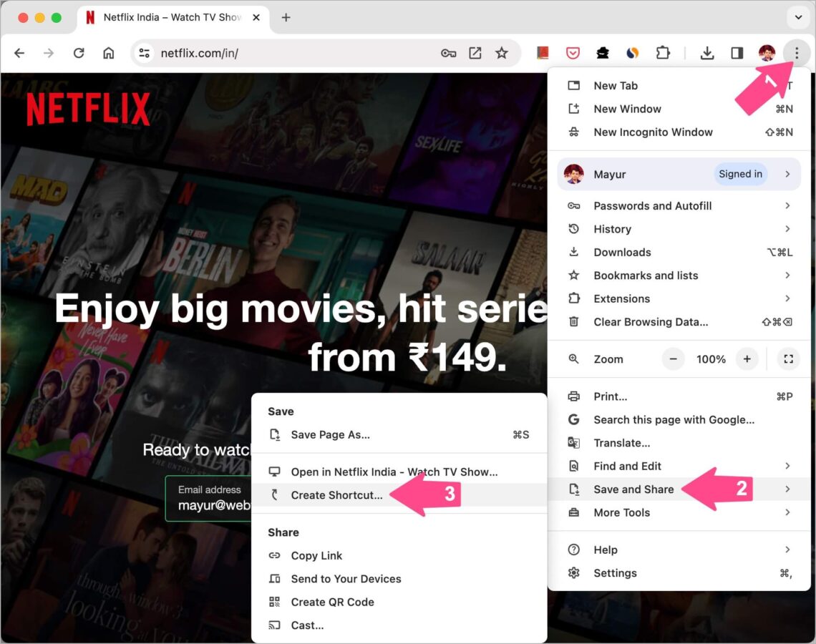Viewport: 816px width, 644px height.
Task: Expand the More Tools submenu
Action: (622, 512)
